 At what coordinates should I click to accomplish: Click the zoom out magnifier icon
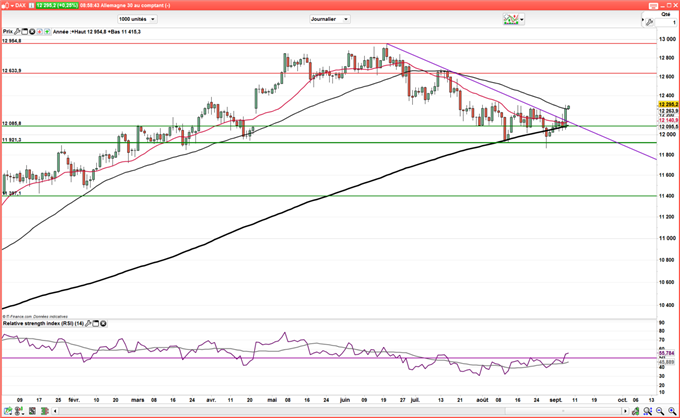[x=660, y=411]
